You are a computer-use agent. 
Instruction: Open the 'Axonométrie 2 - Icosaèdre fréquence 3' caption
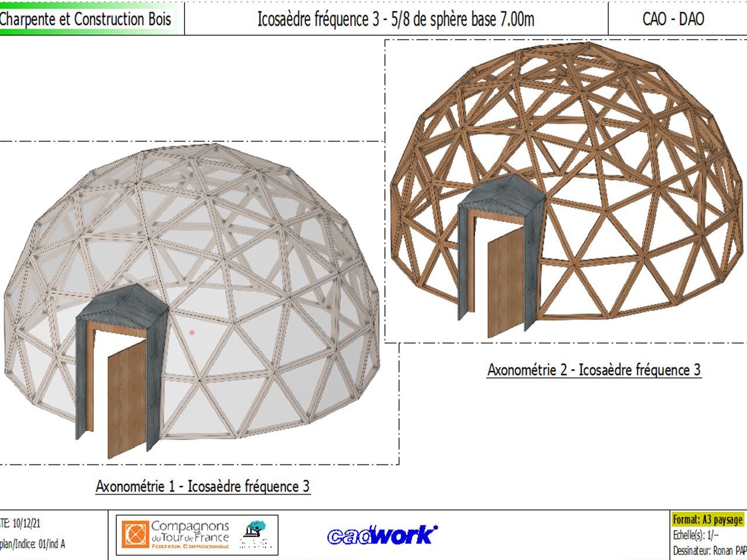click(594, 370)
